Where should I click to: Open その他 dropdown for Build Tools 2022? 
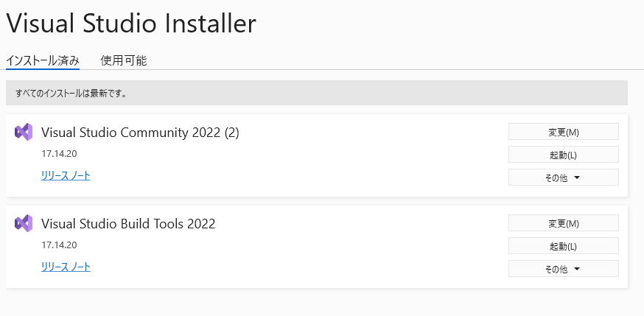point(563,269)
